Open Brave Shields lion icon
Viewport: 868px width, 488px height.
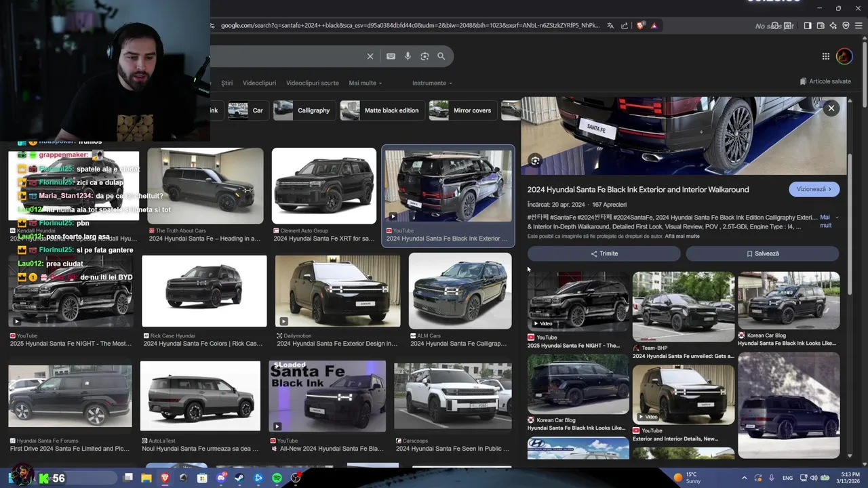coord(641,26)
